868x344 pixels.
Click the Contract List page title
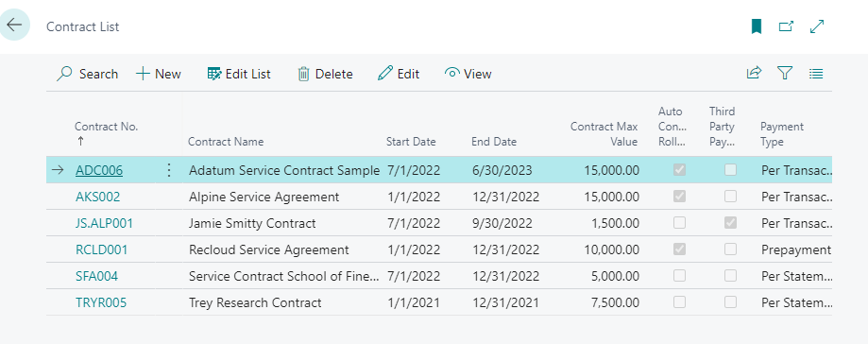82,26
